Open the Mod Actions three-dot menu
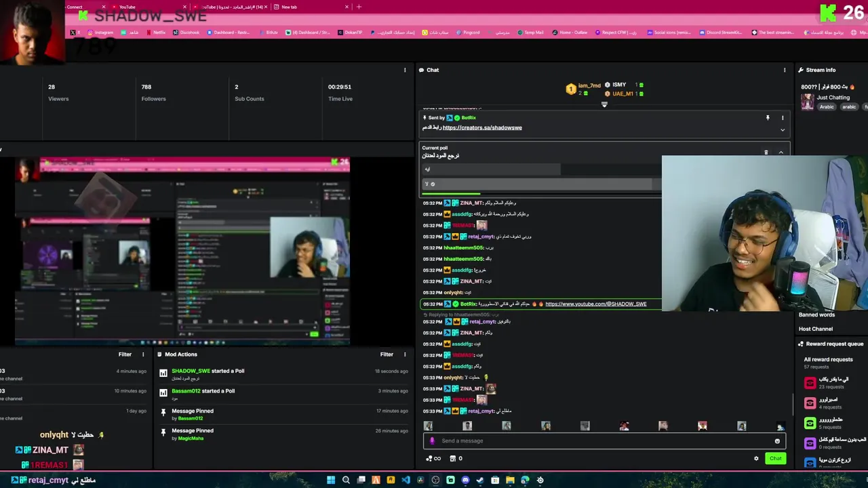Screen dimensions: 868x488 (x=405, y=354)
